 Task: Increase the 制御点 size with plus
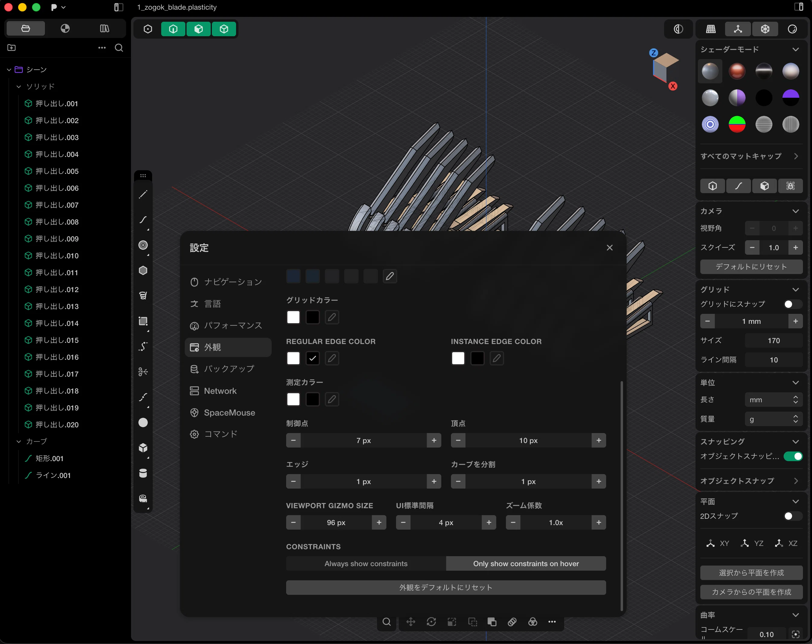(434, 440)
